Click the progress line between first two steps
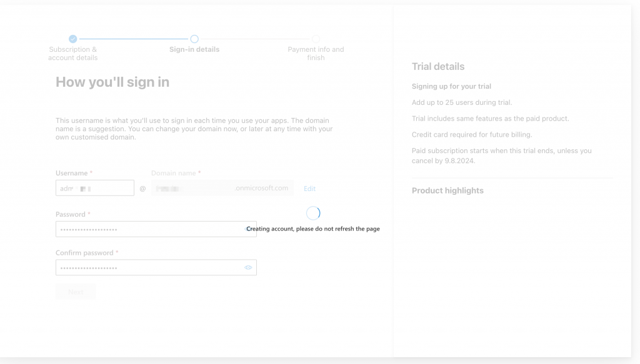This screenshot has height=364, width=640. [134, 39]
